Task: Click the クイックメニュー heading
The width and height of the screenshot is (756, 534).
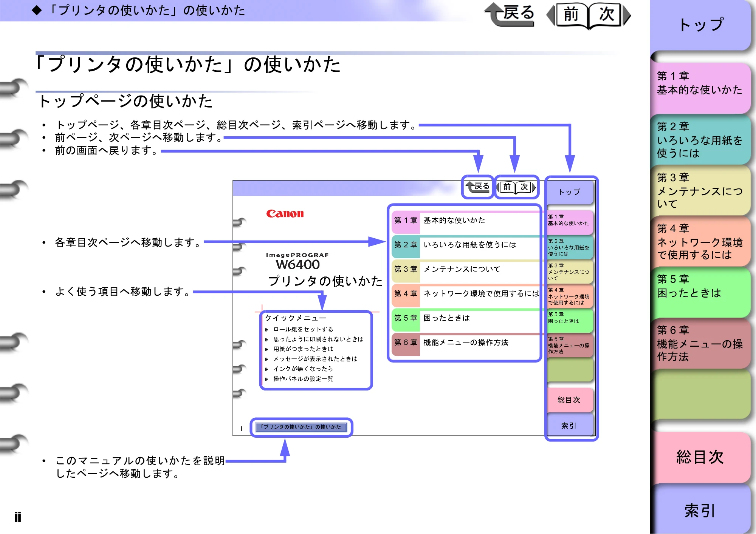Action: point(296,318)
